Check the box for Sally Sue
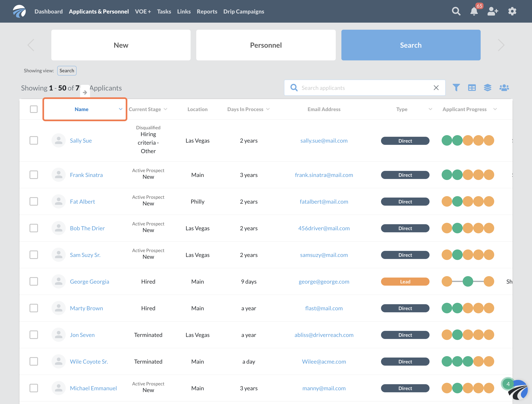Image resolution: width=532 pixels, height=404 pixels. pos(34,140)
